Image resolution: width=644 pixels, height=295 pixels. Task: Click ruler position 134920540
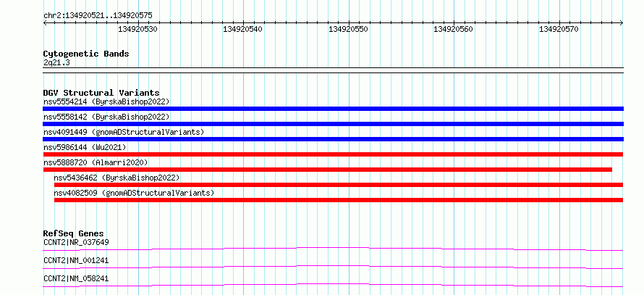coord(243,29)
